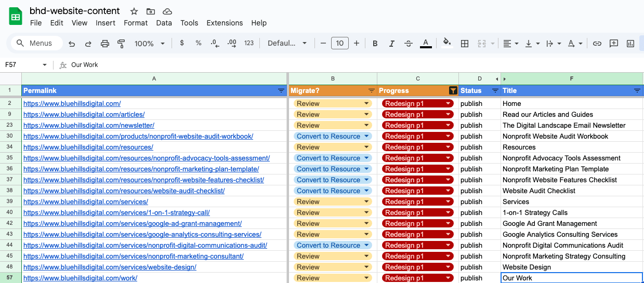
Task: Increase font size with plus button
Action: click(357, 43)
